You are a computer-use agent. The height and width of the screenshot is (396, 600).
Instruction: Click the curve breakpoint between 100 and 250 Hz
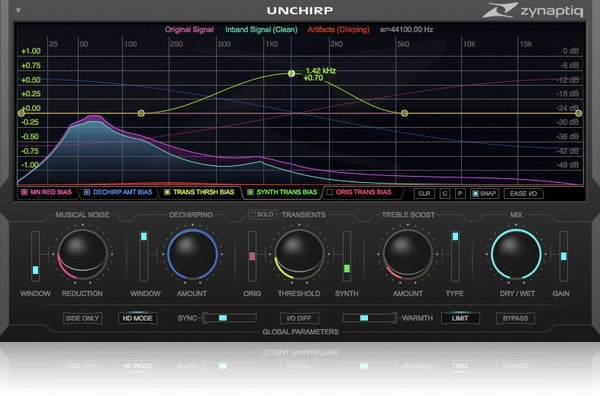click(141, 113)
